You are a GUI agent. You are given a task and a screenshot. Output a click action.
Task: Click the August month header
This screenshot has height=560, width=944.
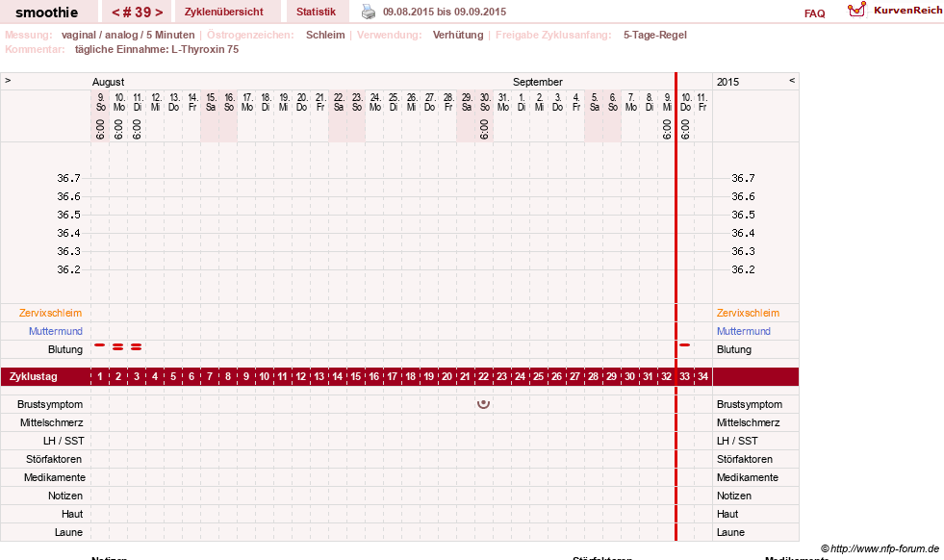coord(109,82)
